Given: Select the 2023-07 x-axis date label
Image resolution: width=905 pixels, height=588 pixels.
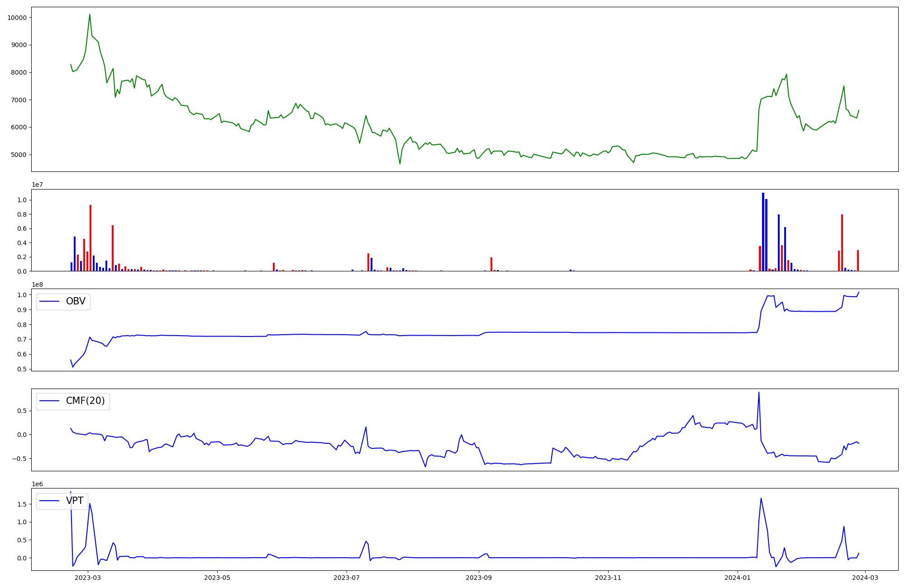Looking at the screenshot, I should 347,578.
